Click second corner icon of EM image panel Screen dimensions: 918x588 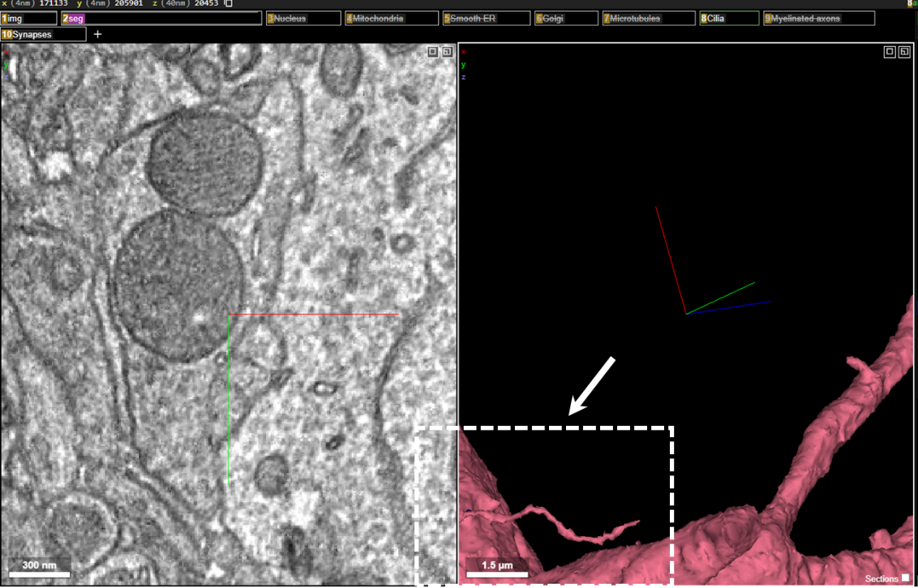click(447, 52)
